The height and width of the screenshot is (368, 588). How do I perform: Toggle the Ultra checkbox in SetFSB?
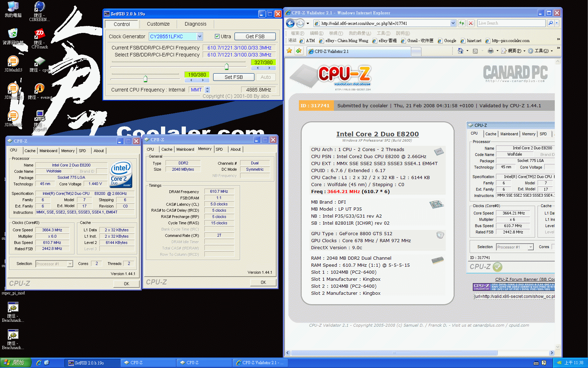[x=217, y=36]
